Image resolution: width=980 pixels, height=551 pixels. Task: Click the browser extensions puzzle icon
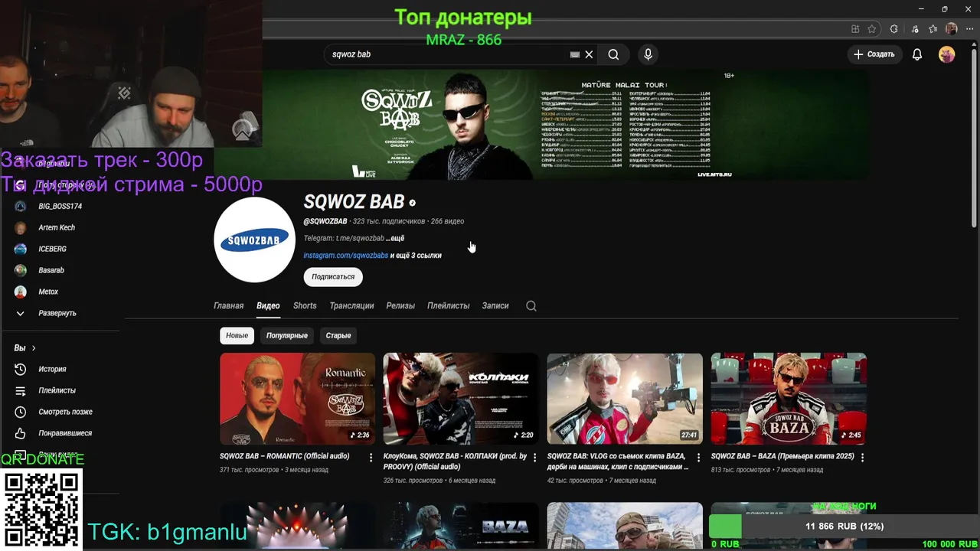point(893,29)
